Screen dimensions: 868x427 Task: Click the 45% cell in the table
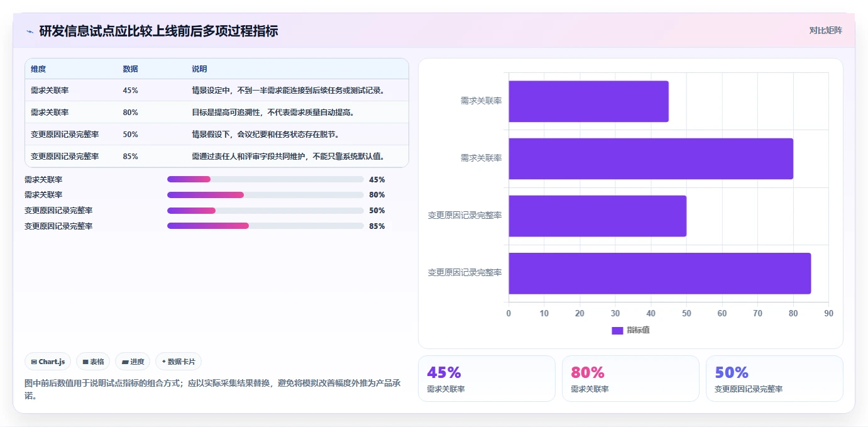click(131, 91)
